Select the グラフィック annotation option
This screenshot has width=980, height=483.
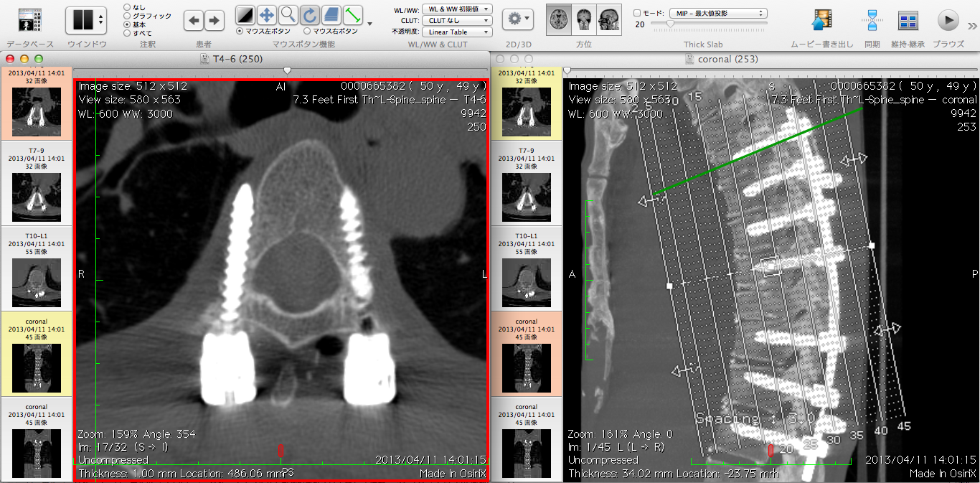pos(127,16)
